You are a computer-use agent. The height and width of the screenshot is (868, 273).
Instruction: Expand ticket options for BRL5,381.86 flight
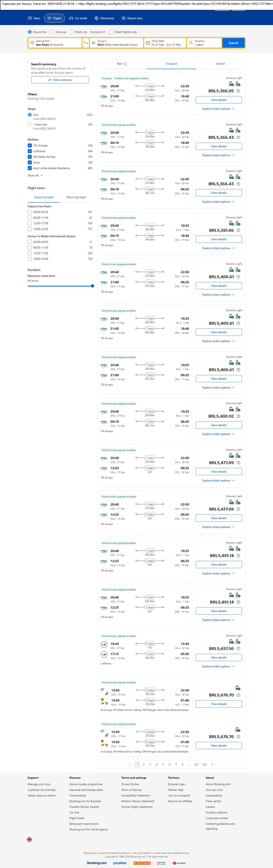coord(218,248)
